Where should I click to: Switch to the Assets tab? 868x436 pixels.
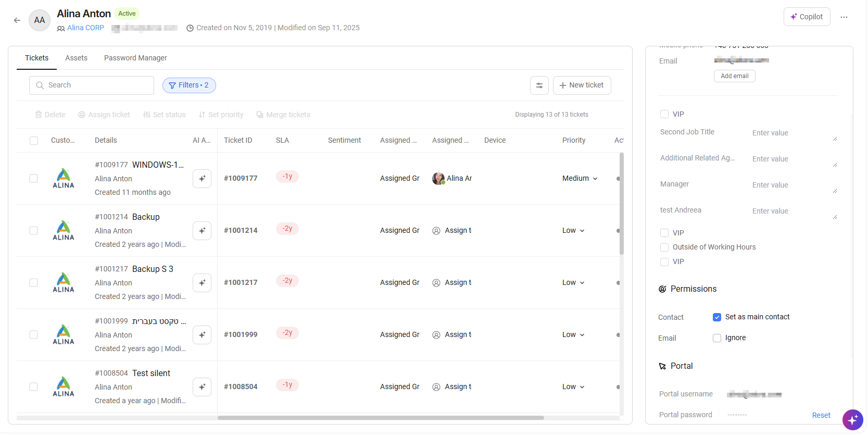tap(76, 58)
